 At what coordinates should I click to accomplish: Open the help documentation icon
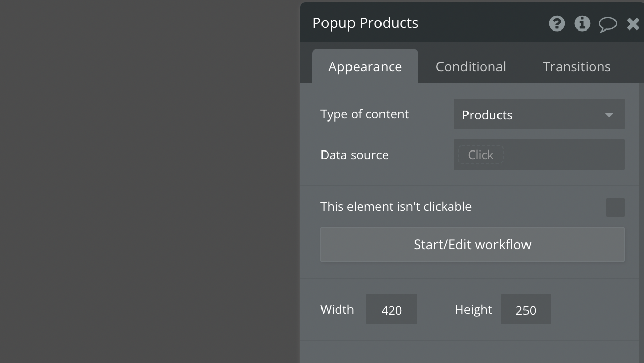[x=557, y=23]
